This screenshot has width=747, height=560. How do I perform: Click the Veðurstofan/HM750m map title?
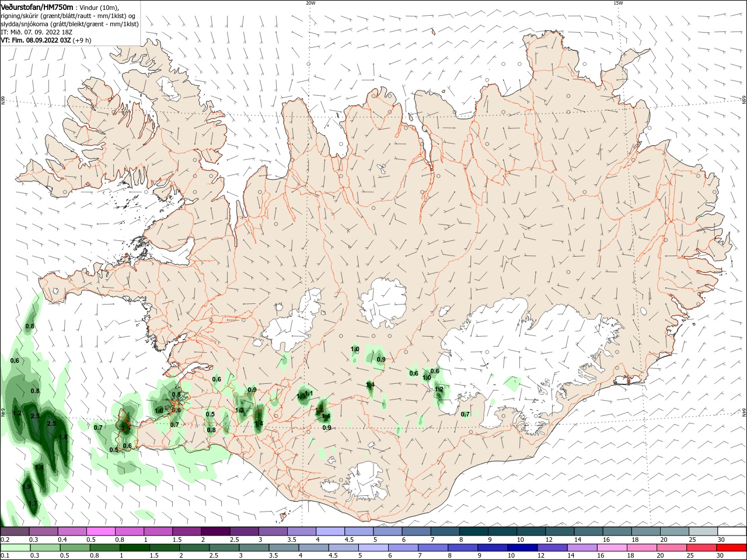[37, 7]
